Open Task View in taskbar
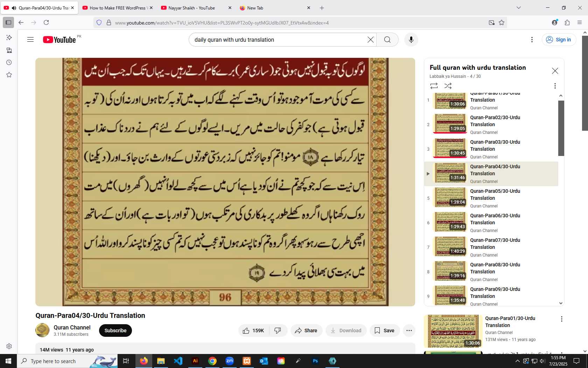Viewport: 588px width, 368px height. click(126, 361)
